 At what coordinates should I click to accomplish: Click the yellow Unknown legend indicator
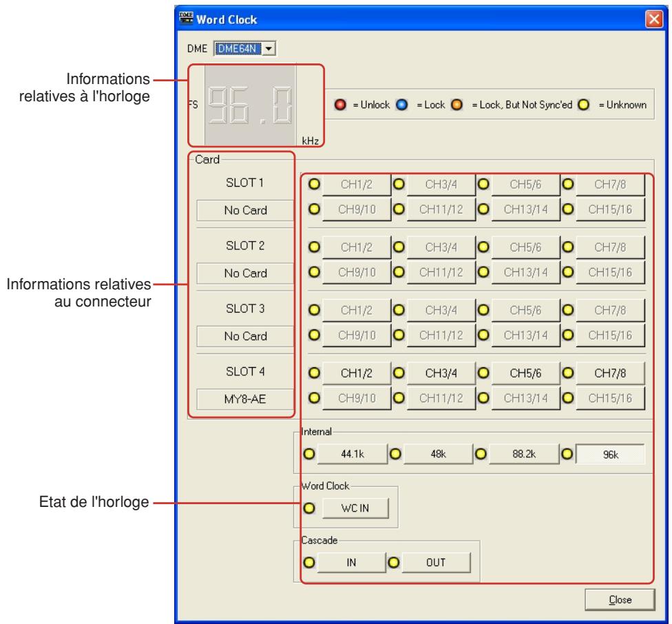pos(583,105)
